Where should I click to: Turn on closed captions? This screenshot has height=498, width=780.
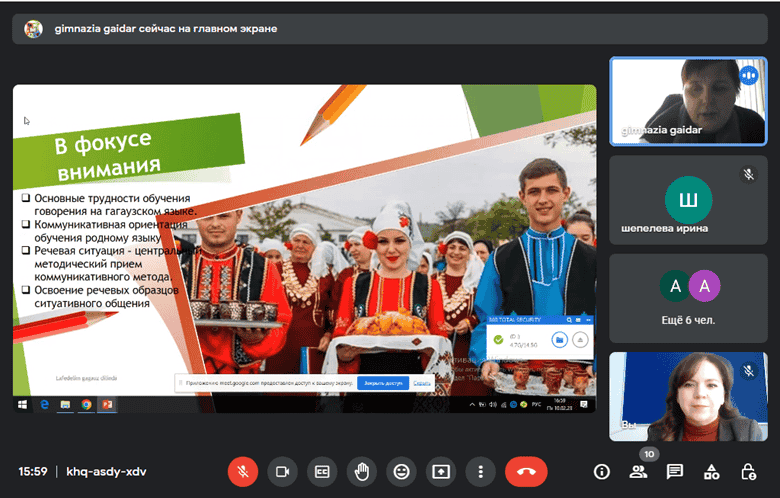coord(322,470)
